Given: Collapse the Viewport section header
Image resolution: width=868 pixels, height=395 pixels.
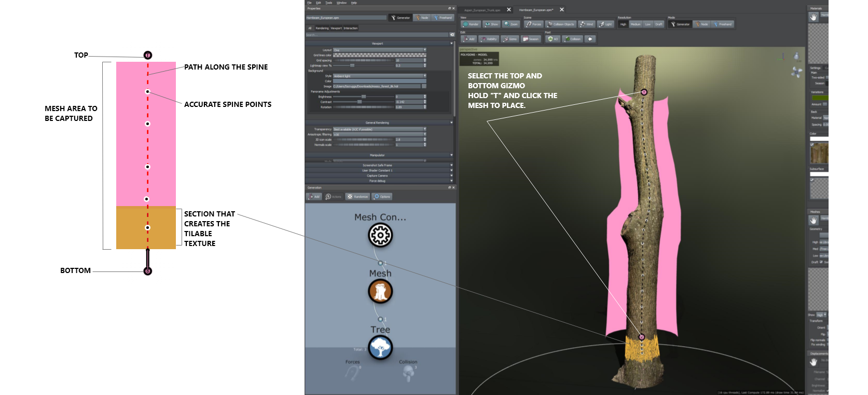Looking at the screenshot, I should [379, 44].
